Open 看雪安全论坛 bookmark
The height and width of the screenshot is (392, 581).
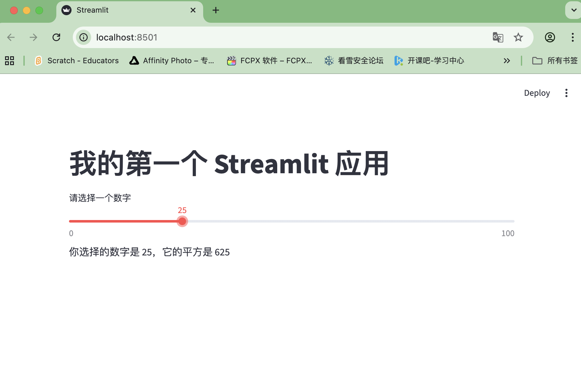(354, 60)
